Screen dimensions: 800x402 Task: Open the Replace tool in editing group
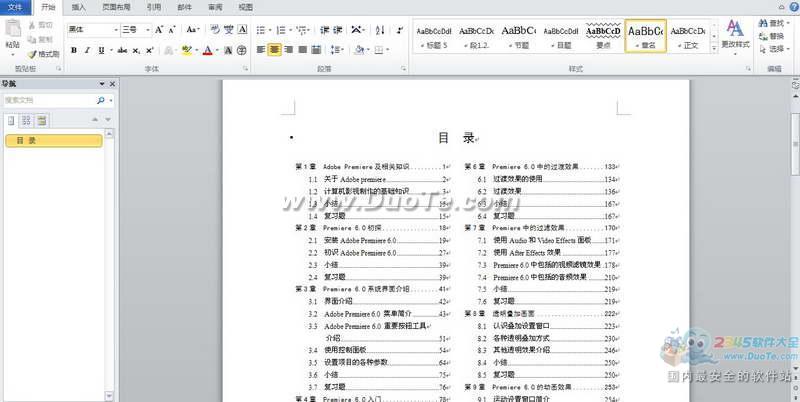771,36
